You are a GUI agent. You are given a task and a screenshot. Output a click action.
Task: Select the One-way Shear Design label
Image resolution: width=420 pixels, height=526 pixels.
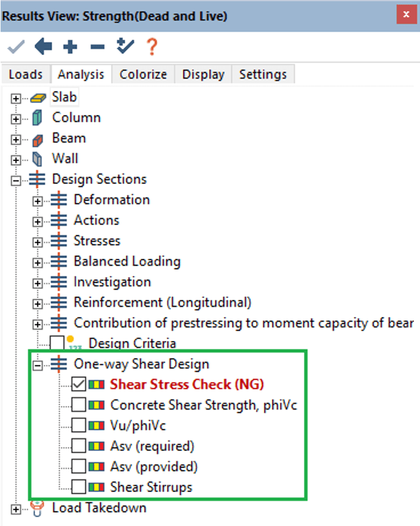coord(141,364)
